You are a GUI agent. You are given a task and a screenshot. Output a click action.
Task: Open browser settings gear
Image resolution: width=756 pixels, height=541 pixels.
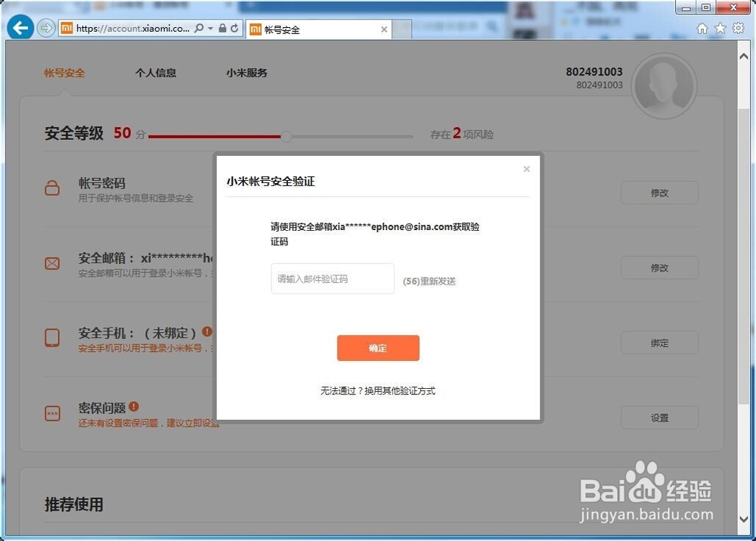738,27
